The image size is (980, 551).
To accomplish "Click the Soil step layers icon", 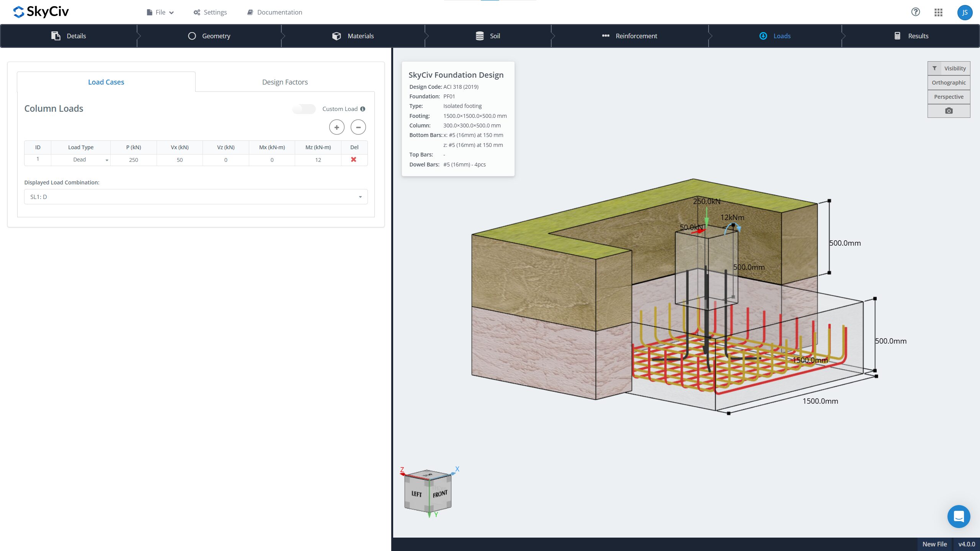I will (x=480, y=36).
